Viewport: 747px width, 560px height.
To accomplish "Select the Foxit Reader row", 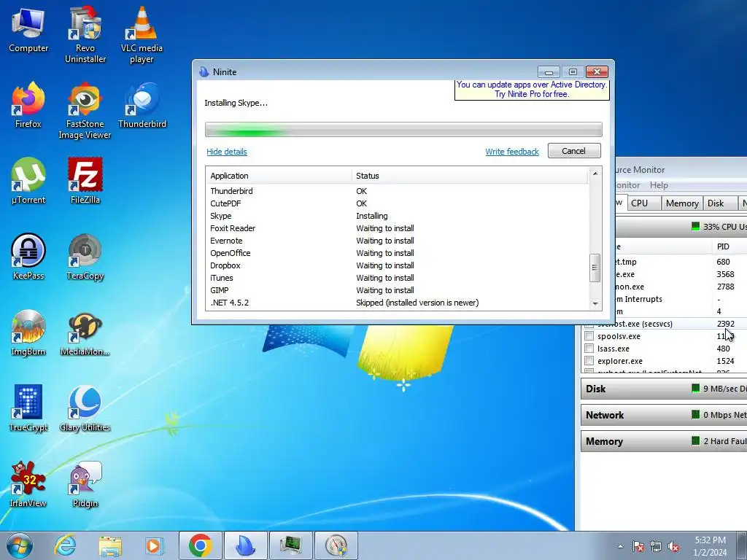I will coord(398,228).
